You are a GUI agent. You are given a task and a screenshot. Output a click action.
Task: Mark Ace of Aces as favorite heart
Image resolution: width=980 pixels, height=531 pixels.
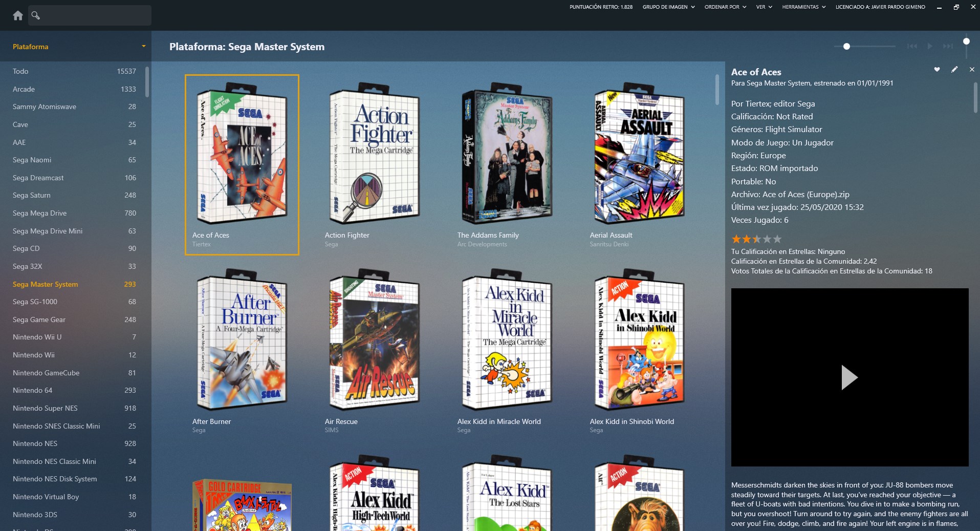pos(937,70)
